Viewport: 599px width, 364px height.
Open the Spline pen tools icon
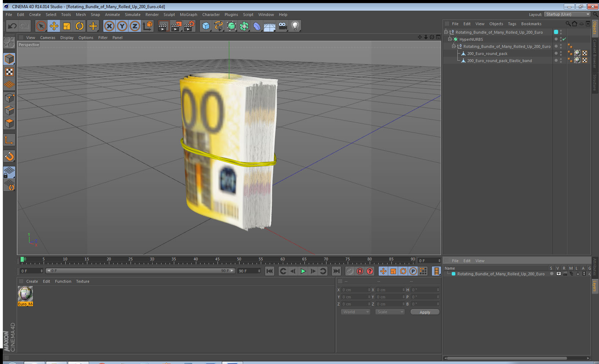[219, 26]
